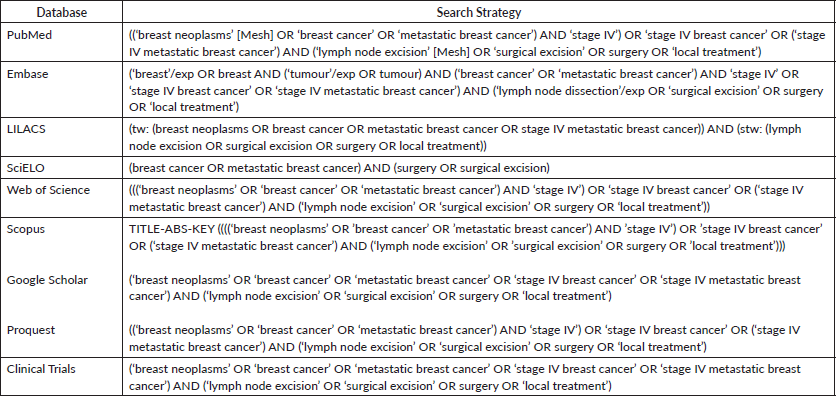Viewport: 836px width, 396px height.
Task: Click the SciELO search strategy text
Action: pos(339,168)
